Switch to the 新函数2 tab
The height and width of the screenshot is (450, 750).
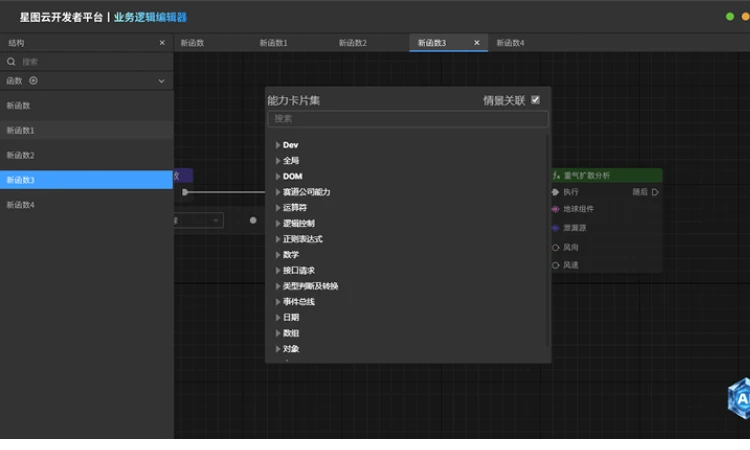(x=353, y=43)
